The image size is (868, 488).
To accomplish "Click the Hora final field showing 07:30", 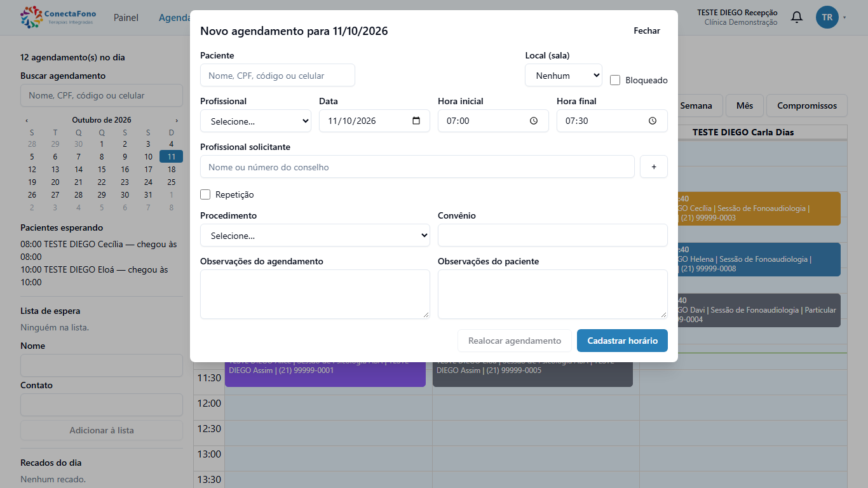I will 612,121.
